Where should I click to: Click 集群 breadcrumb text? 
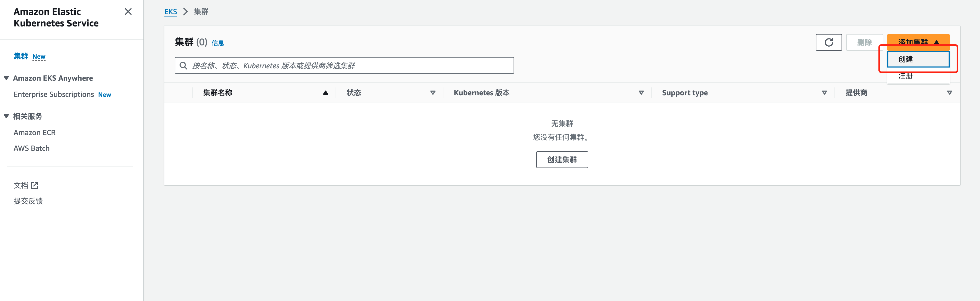201,12
